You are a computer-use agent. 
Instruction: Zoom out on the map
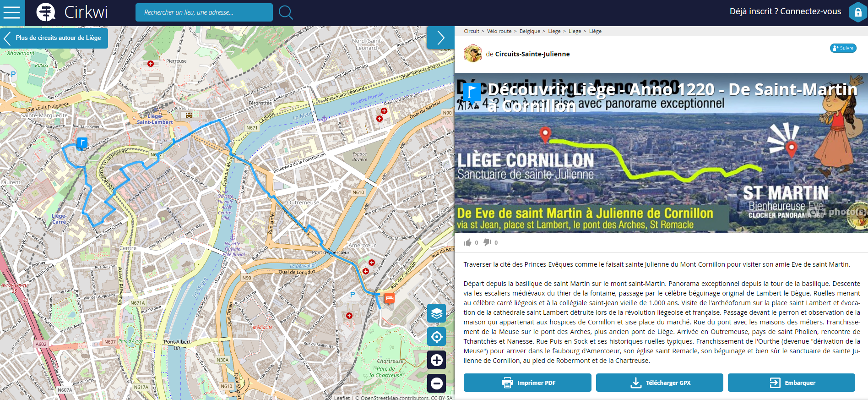click(x=437, y=383)
